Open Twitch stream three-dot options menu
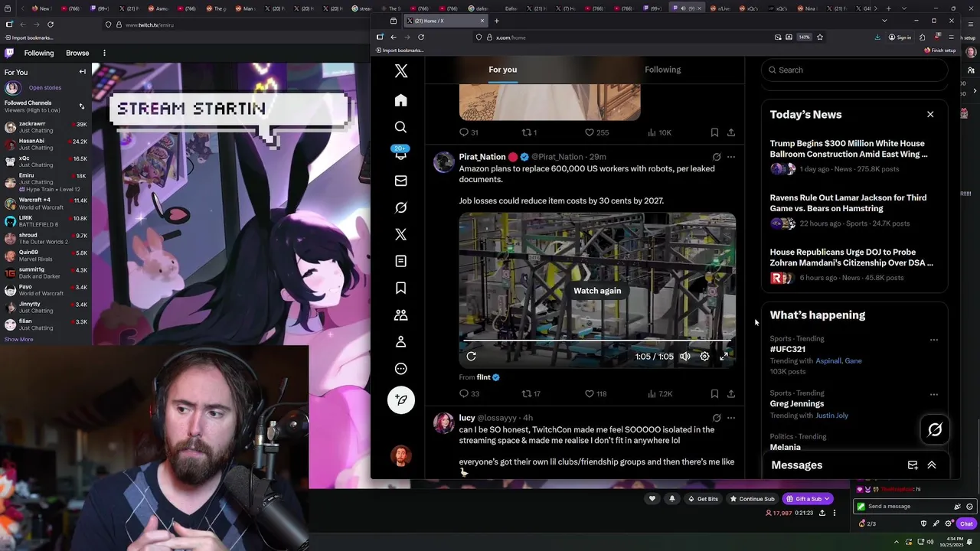The image size is (980, 551). [835, 513]
